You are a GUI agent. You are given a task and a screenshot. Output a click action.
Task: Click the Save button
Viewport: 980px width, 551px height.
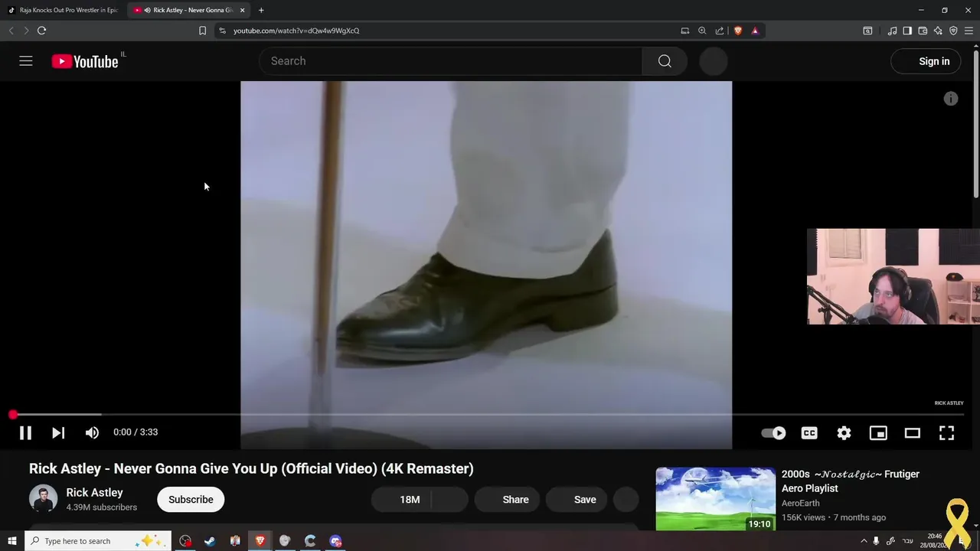click(577, 499)
